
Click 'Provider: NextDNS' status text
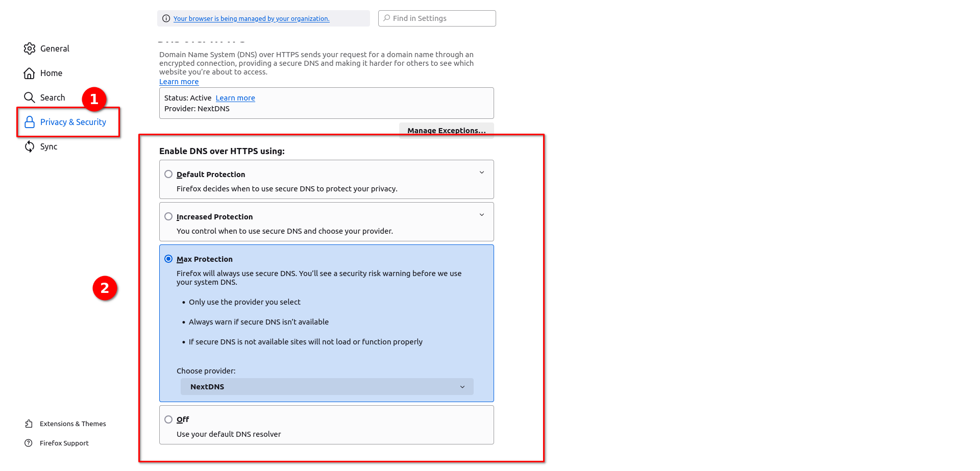tap(197, 109)
